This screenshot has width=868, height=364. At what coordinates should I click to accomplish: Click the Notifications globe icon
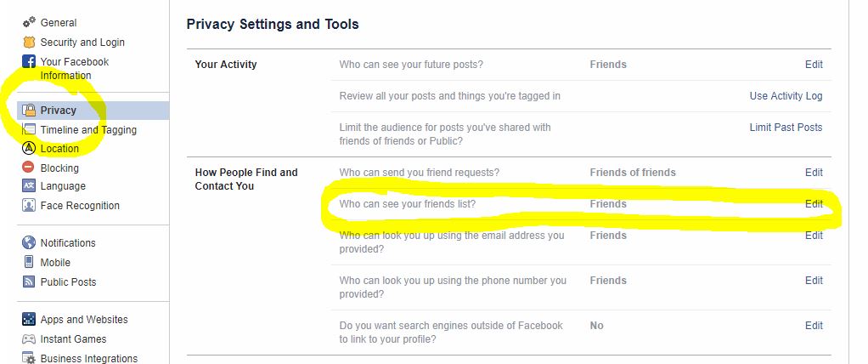[x=29, y=242]
